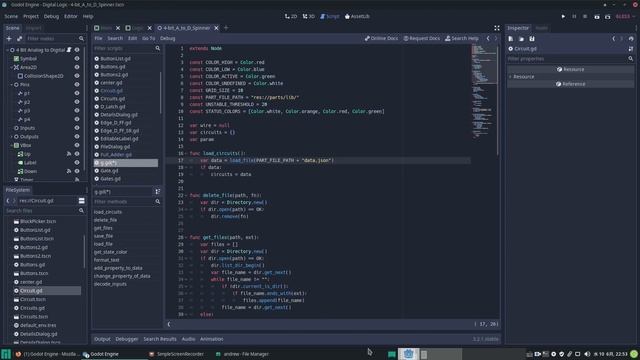Toggle alphabetical sorting of methods list

[x=158, y=191]
